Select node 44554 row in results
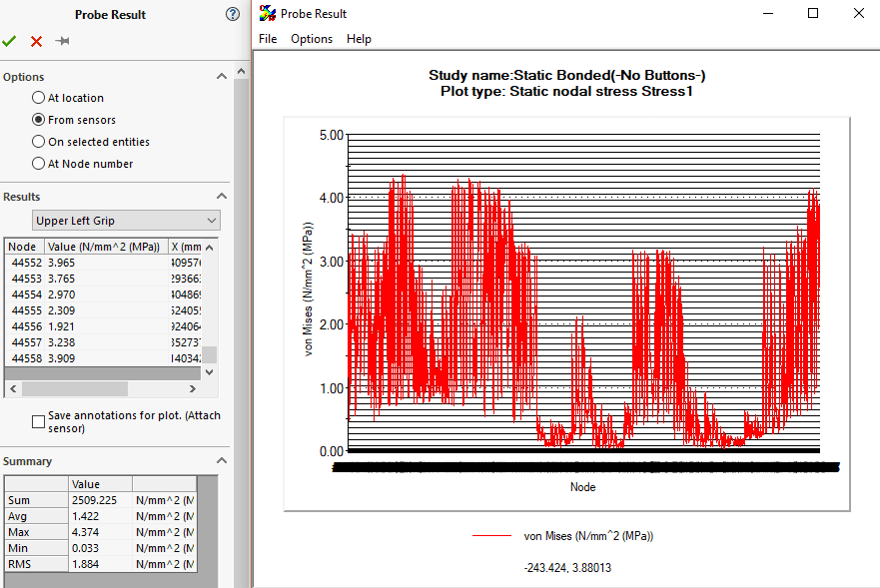 pos(103,294)
